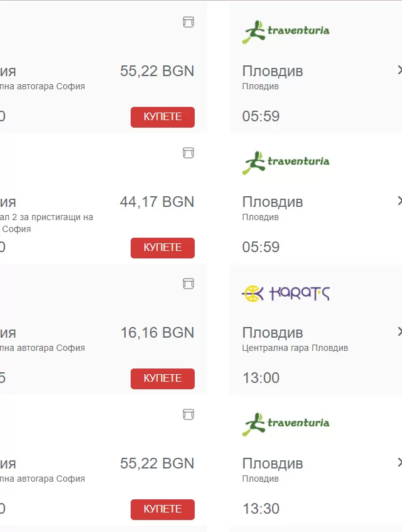Expand the arrow on the topmost Traventuria trip

coord(399,70)
